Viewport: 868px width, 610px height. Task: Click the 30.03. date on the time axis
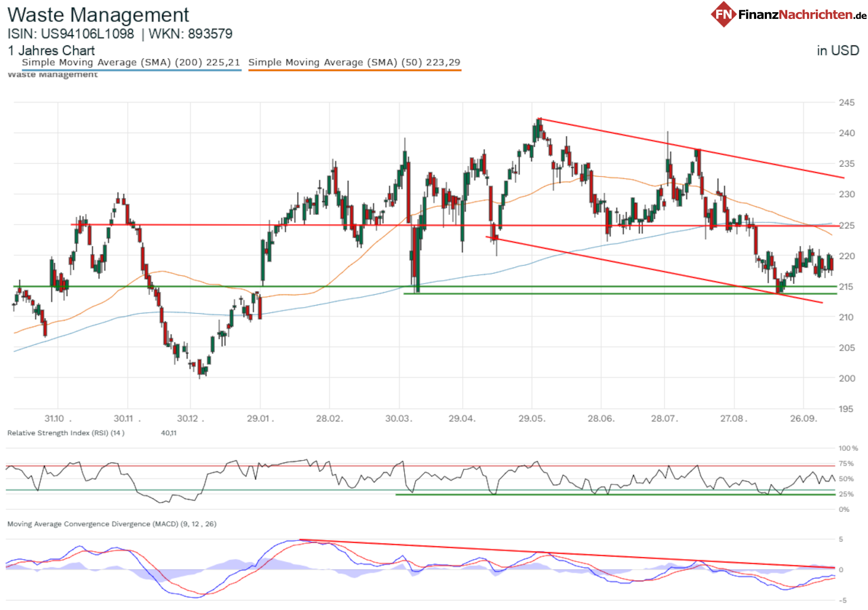pos(399,418)
